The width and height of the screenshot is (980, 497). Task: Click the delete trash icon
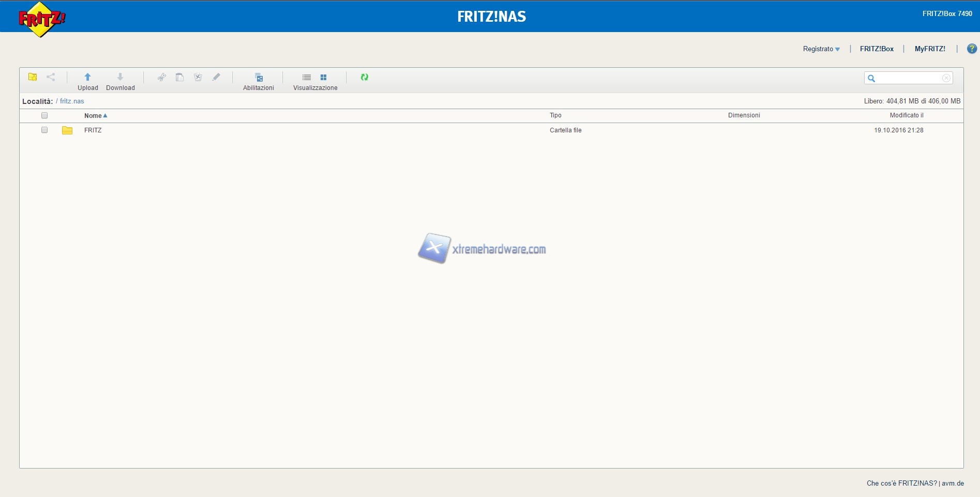[x=198, y=77]
